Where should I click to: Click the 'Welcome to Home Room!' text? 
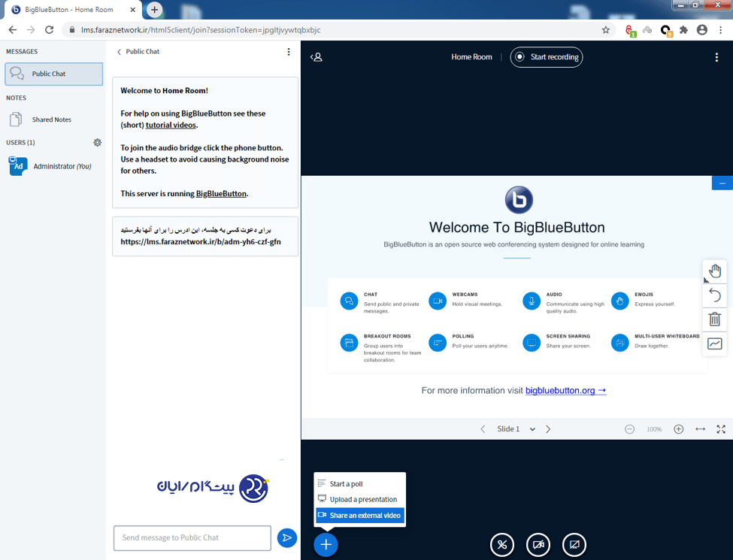click(164, 91)
